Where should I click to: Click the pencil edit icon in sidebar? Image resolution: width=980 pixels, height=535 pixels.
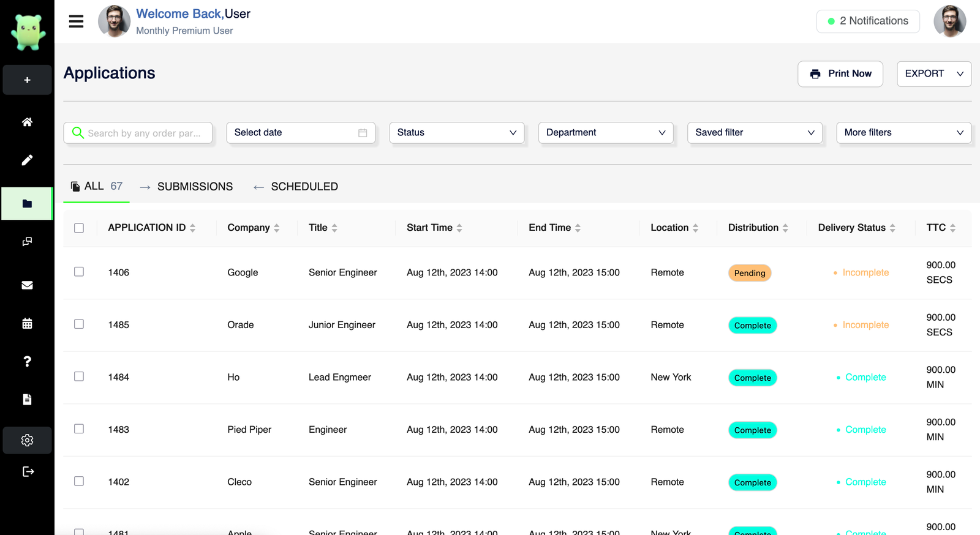(x=27, y=160)
